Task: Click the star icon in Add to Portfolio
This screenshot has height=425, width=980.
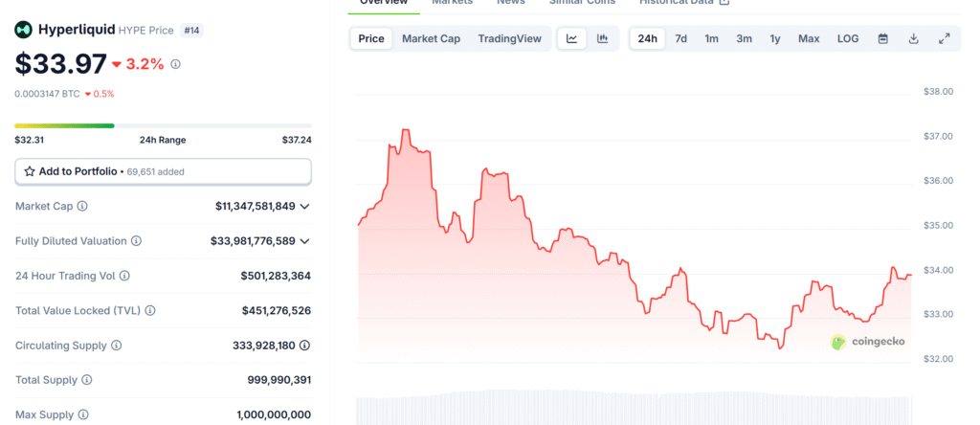Action: pyautogui.click(x=30, y=171)
